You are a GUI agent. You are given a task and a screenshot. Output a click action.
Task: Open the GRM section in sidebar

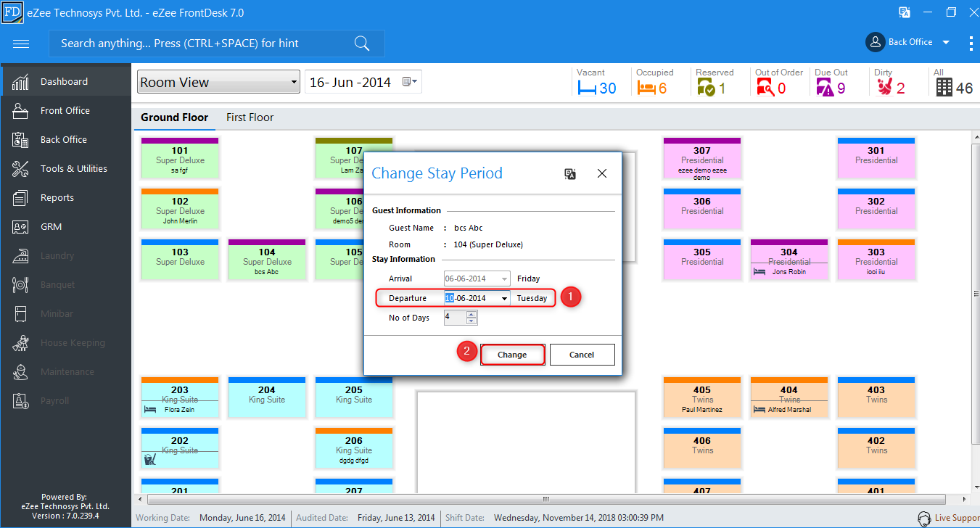pyautogui.click(x=66, y=226)
